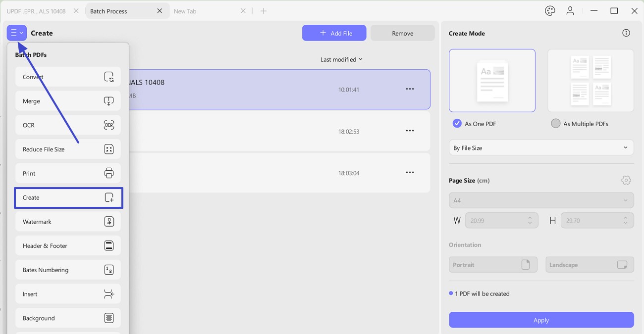Choose Landscape orientation
Viewport: 644px width, 334px height.
coord(590,265)
